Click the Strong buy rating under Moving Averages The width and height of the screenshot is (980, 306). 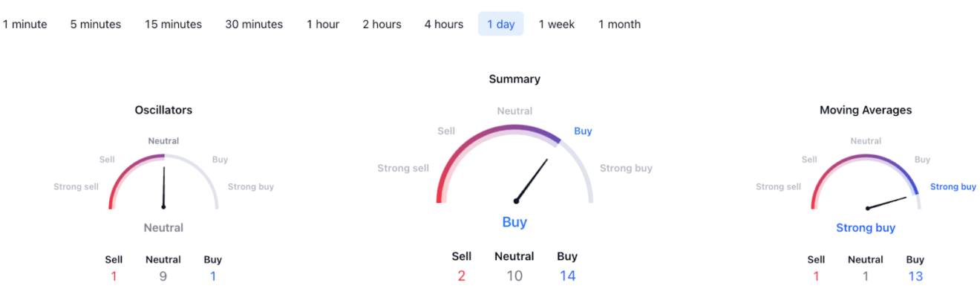coord(866,228)
